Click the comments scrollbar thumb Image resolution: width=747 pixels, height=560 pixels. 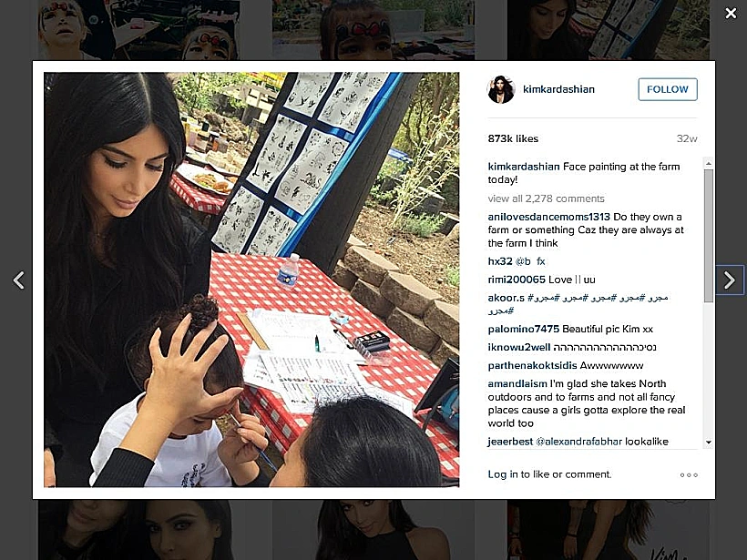[709, 236]
